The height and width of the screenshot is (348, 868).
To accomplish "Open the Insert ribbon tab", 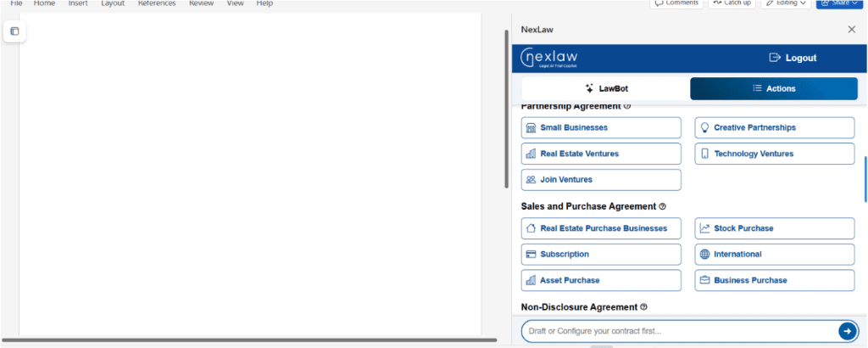I will pyautogui.click(x=78, y=3).
